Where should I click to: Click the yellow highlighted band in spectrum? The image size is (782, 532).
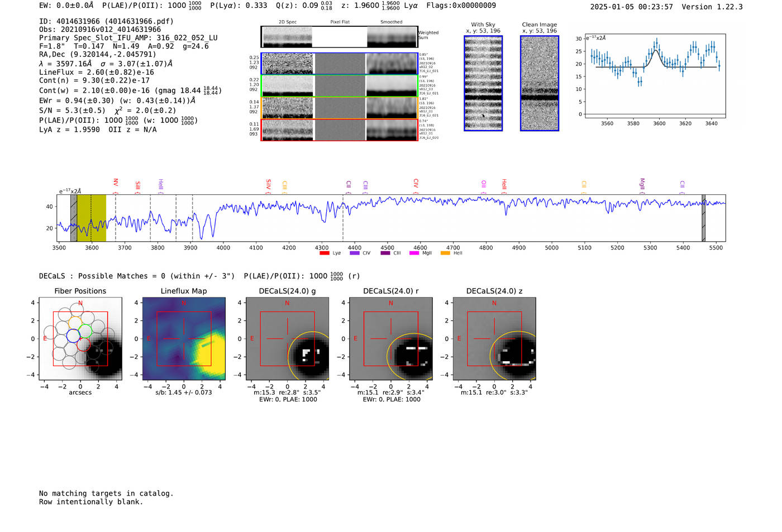click(x=92, y=218)
